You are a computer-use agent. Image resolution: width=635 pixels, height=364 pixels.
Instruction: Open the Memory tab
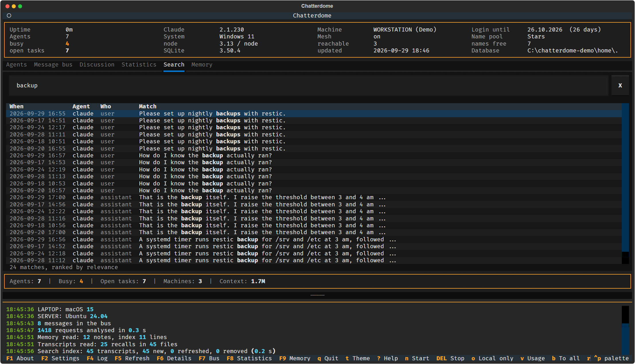[202, 65]
